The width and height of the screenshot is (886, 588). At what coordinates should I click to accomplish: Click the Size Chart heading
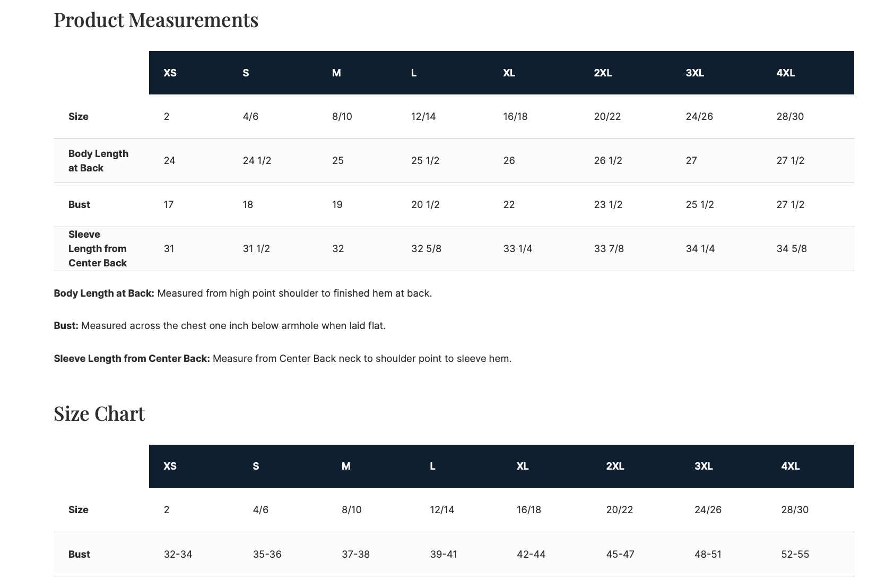coord(99,413)
